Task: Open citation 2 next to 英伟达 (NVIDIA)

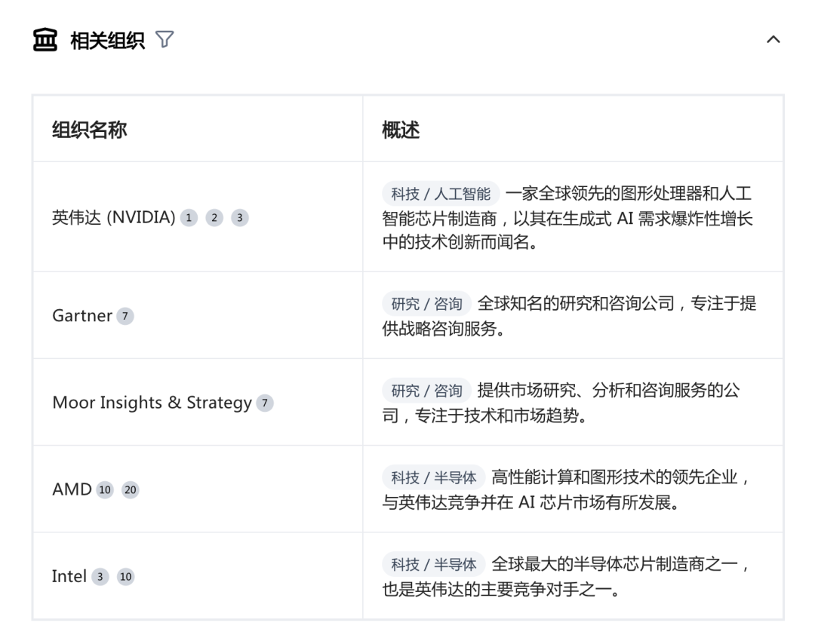Action: (x=214, y=218)
